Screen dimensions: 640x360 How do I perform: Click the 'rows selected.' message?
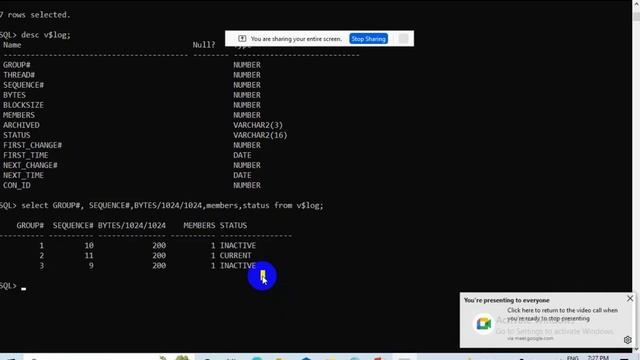point(39,15)
